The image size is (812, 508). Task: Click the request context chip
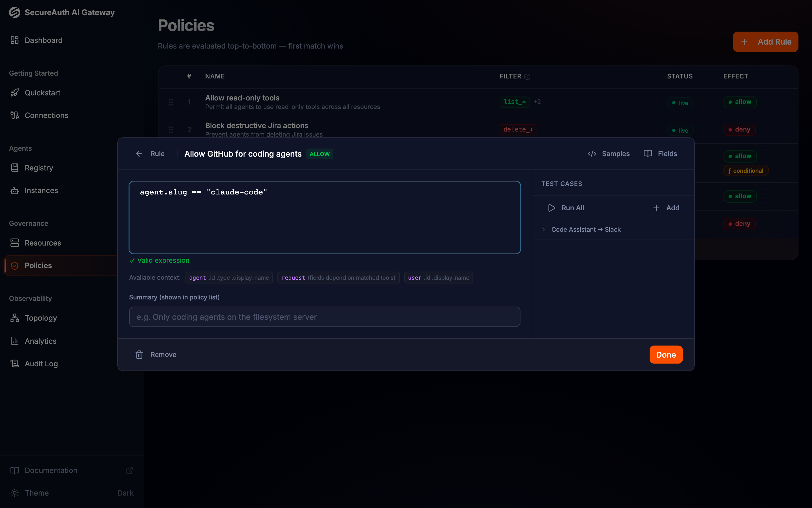[x=339, y=277]
